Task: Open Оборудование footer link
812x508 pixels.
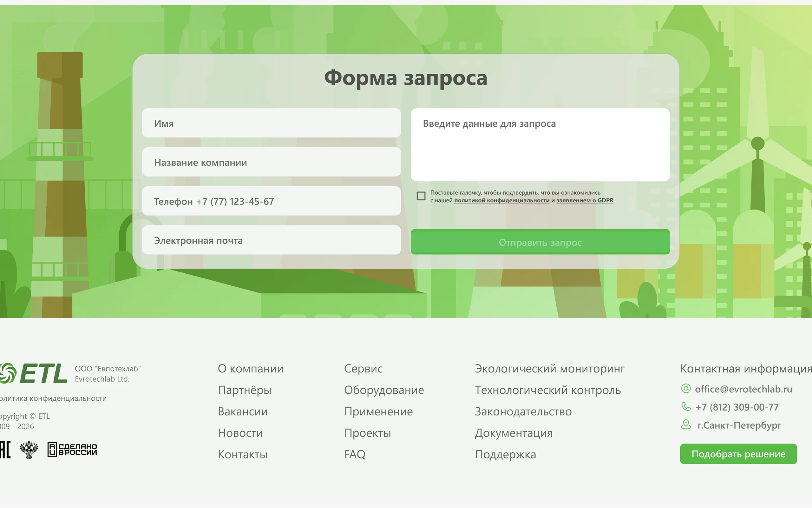Action: pyautogui.click(x=384, y=390)
